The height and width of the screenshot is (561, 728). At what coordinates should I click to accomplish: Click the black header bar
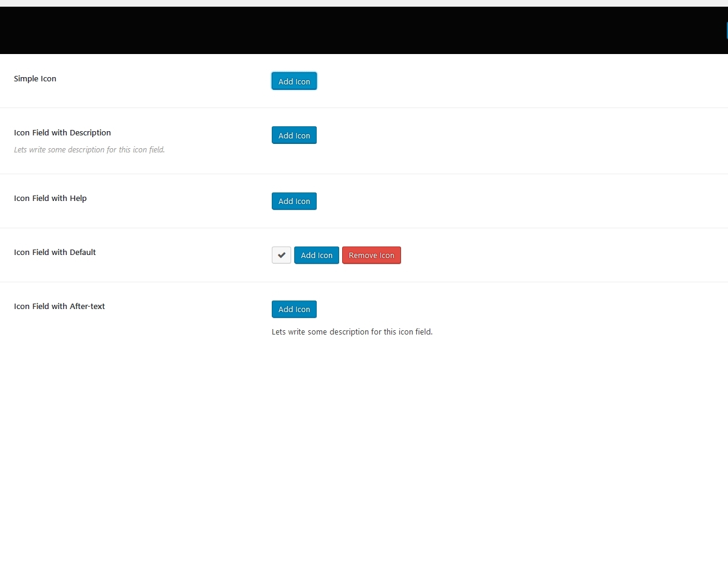click(x=364, y=30)
